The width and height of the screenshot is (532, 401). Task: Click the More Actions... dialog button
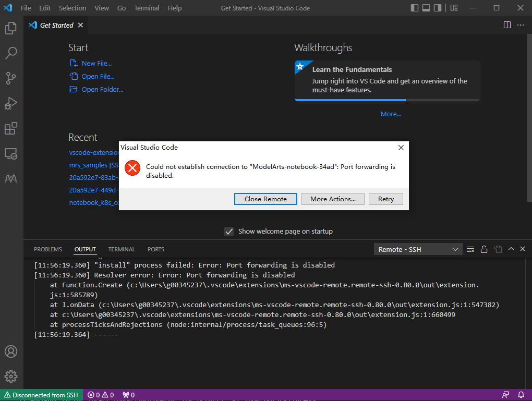(x=333, y=199)
